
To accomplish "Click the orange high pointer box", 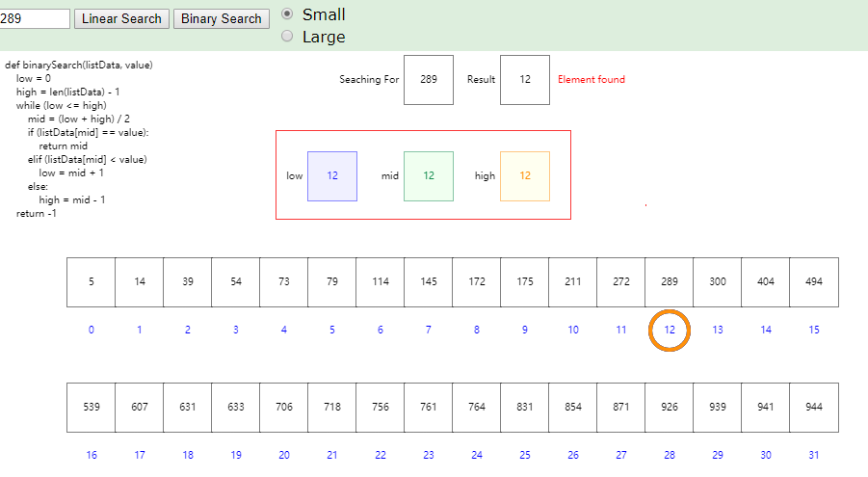I will click(525, 176).
